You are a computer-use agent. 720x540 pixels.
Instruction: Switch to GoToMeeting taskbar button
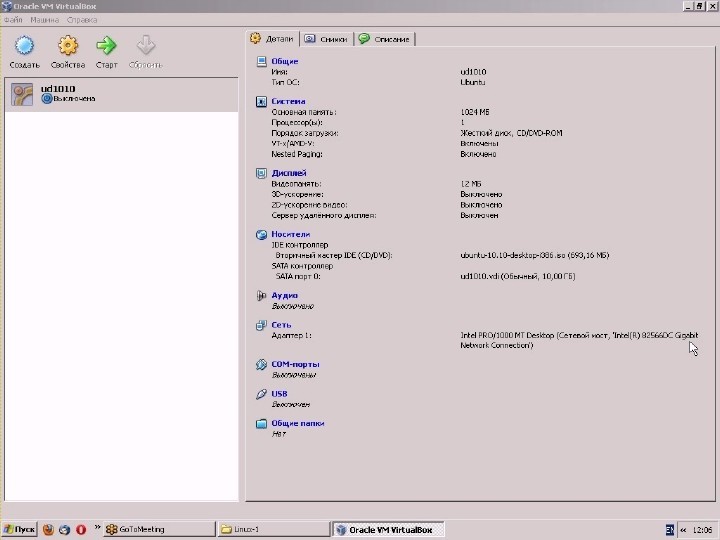(159, 529)
